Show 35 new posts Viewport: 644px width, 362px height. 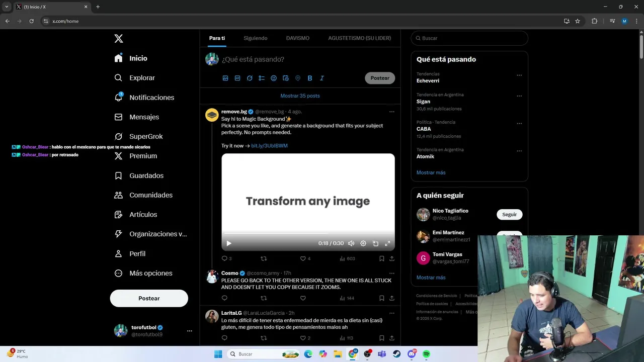coord(300,96)
